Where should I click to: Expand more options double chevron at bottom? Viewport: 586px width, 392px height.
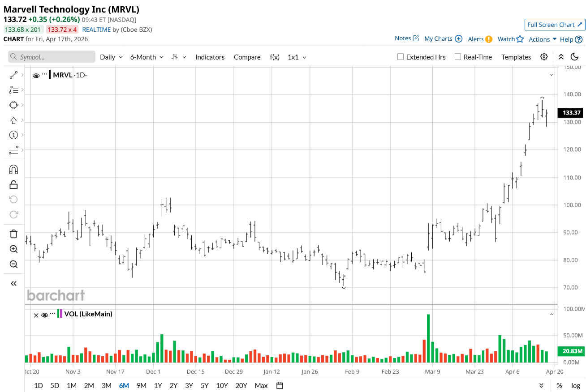(x=541, y=386)
